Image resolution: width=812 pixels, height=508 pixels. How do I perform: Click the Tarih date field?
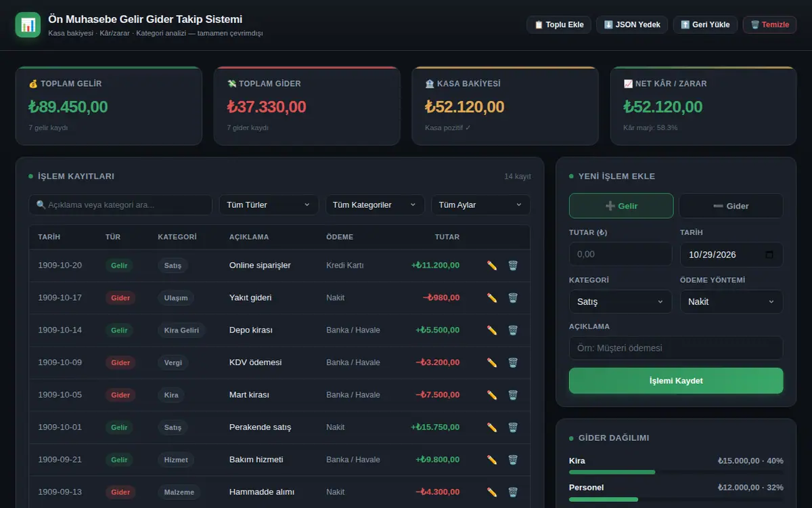pyautogui.click(x=731, y=255)
